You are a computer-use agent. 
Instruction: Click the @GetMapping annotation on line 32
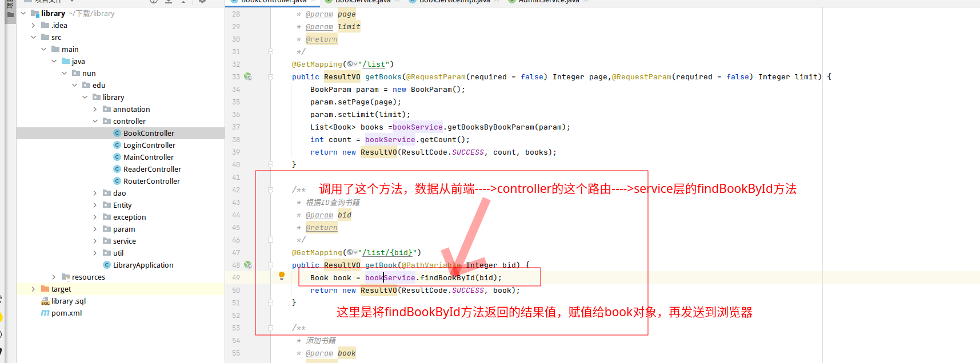[x=317, y=64]
